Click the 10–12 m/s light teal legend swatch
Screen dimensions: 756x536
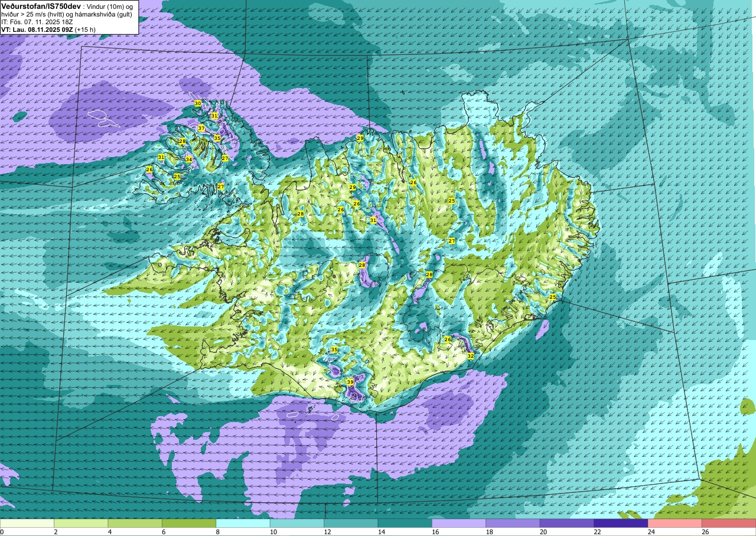click(297, 523)
